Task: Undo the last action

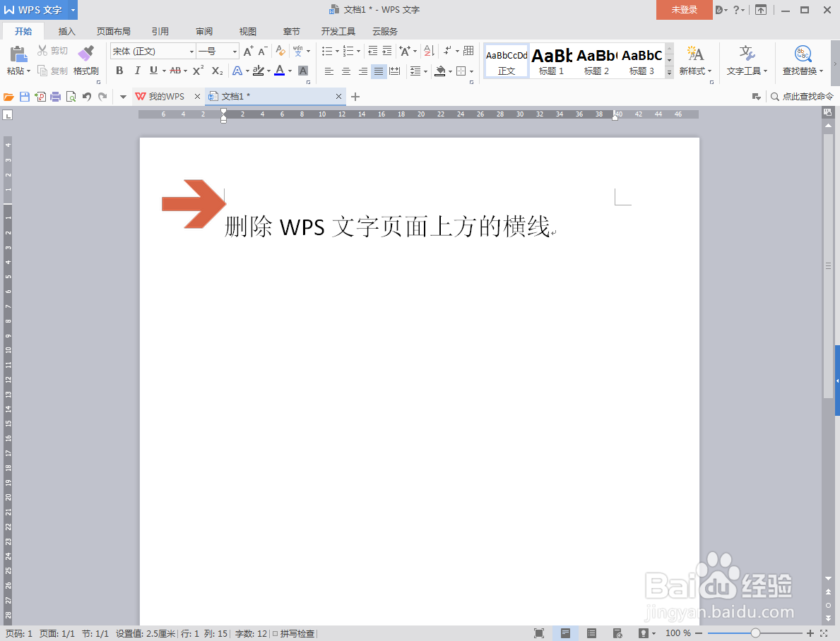Action: [87, 97]
